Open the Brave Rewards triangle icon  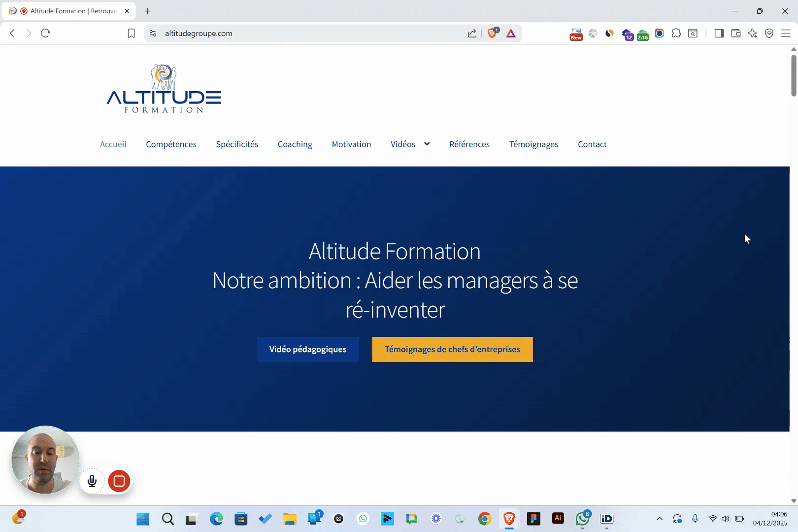pos(511,33)
